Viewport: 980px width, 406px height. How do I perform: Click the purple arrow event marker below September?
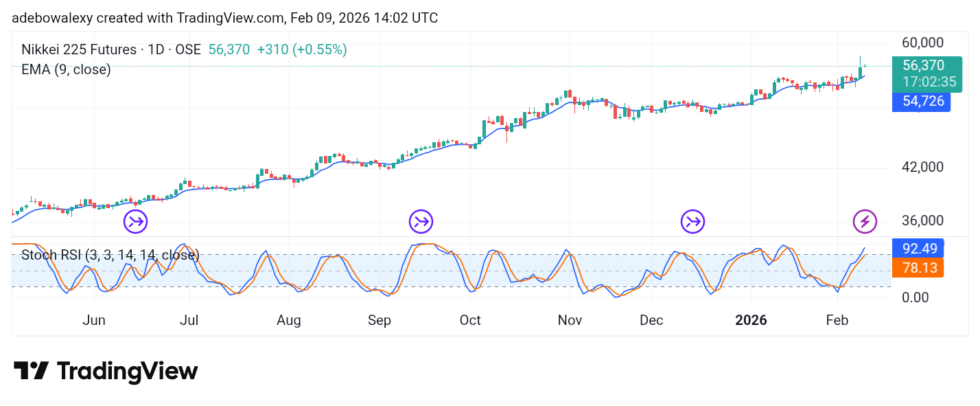(421, 221)
